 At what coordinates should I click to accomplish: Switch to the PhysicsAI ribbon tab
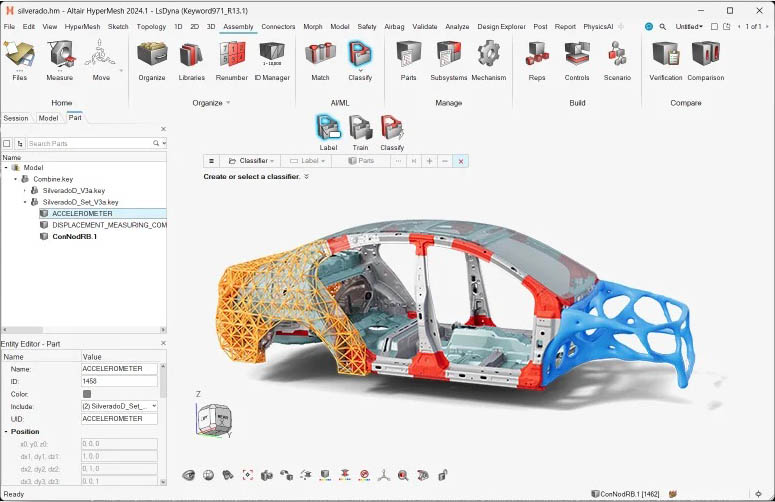598,27
